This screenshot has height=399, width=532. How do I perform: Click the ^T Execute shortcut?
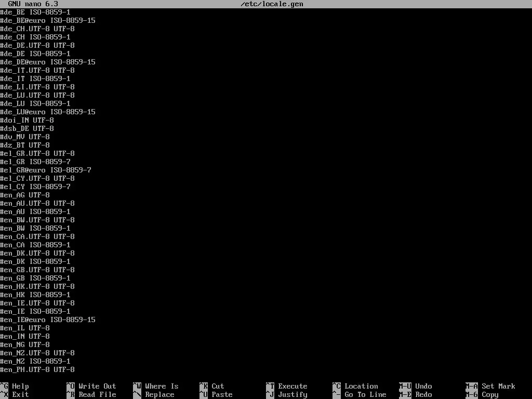pos(287,386)
